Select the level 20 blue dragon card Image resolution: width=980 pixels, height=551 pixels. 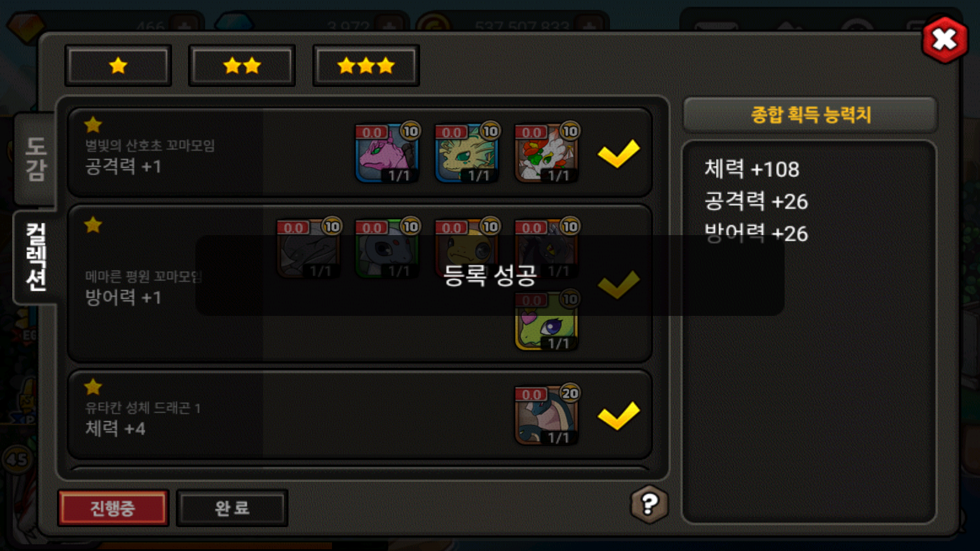click(546, 415)
